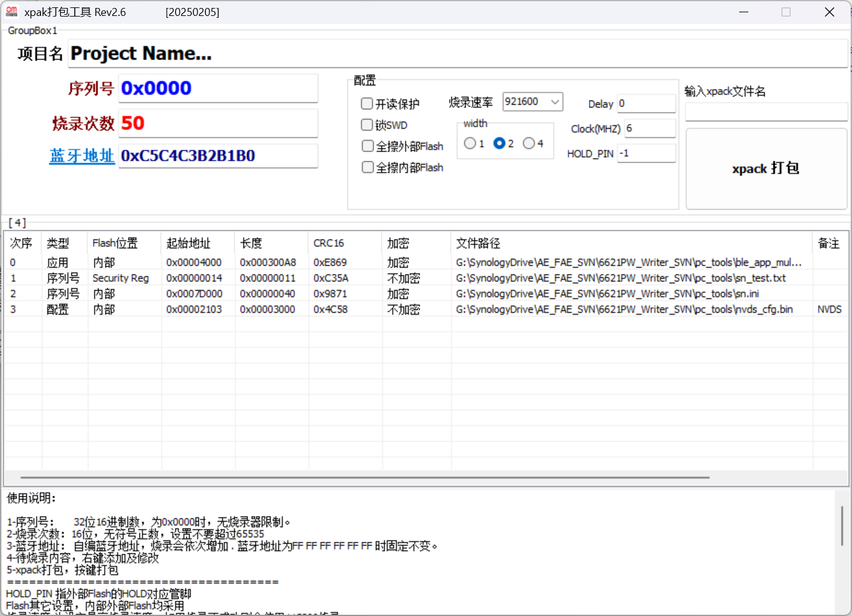Click the Delay input box
This screenshot has width=852, height=616.
[x=646, y=104]
